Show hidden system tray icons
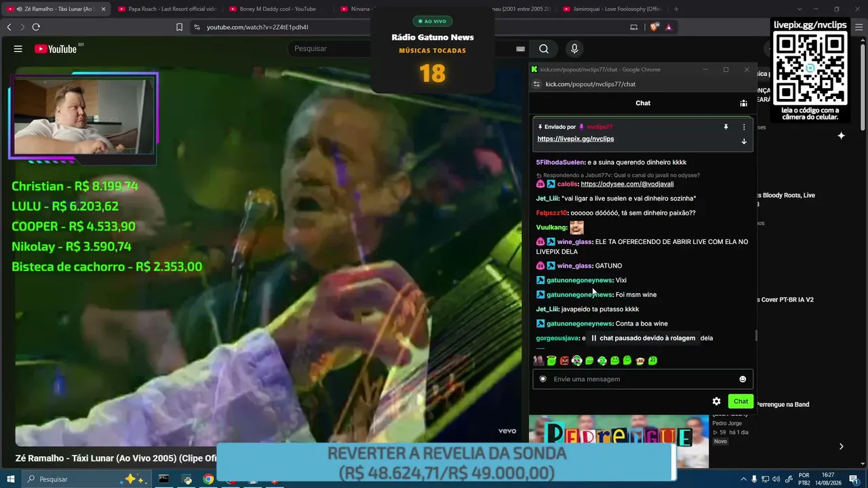 [x=743, y=479]
